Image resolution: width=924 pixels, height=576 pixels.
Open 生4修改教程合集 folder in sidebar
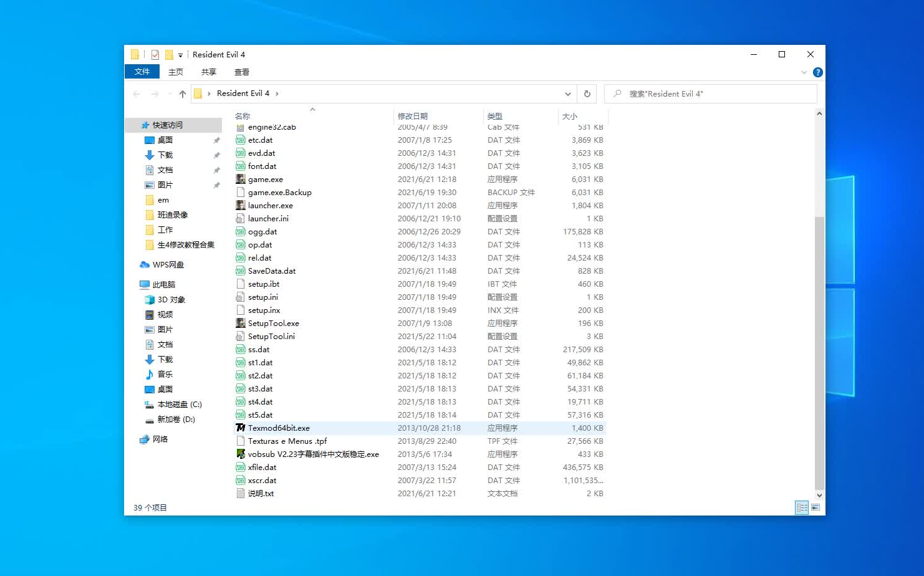186,244
